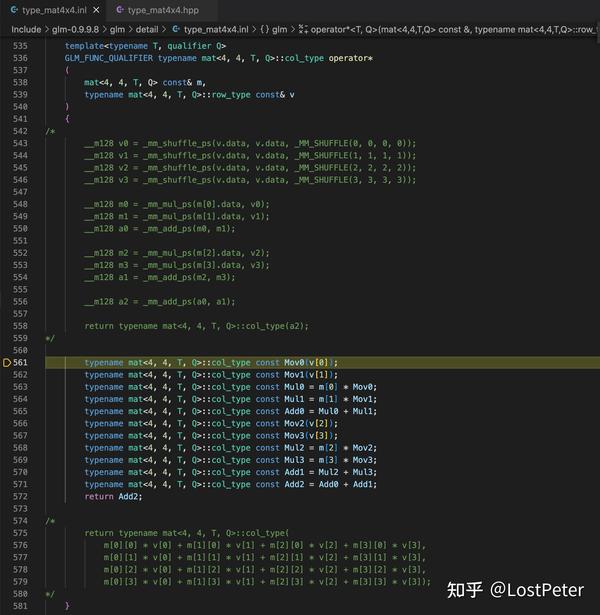
Task: Open the type_mat4x4.inl breadcrumb file
Action: point(216,29)
